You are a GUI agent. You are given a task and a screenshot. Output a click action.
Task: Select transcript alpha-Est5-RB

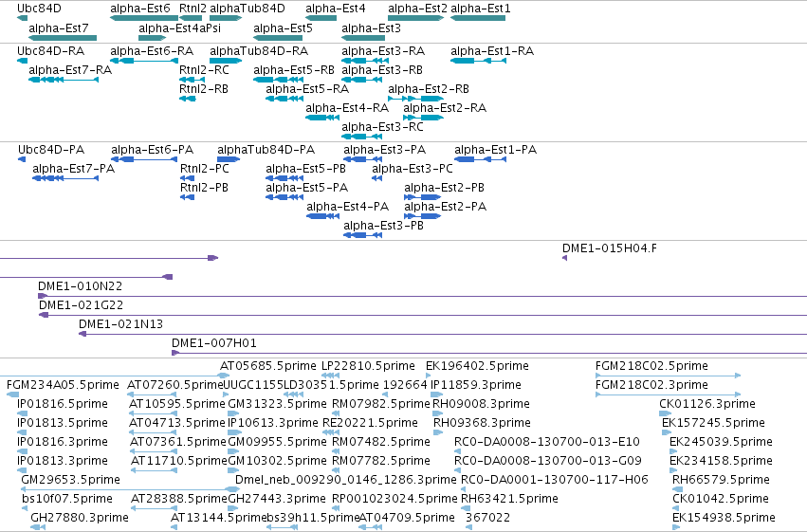[278, 80]
